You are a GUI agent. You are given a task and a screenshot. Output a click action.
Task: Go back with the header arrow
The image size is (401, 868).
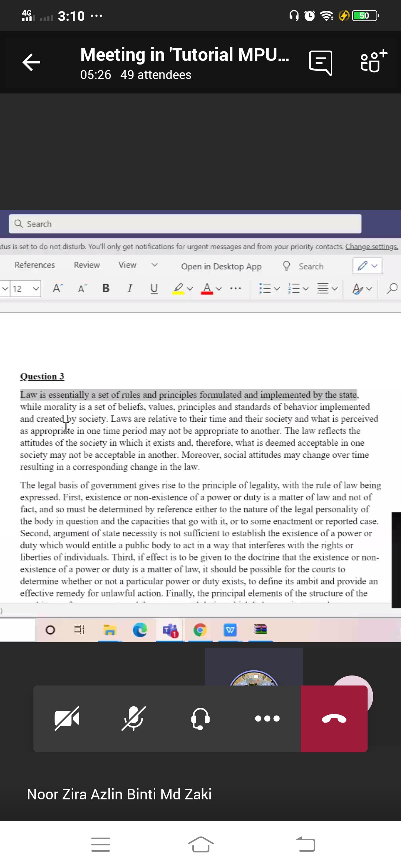pos(31,62)
